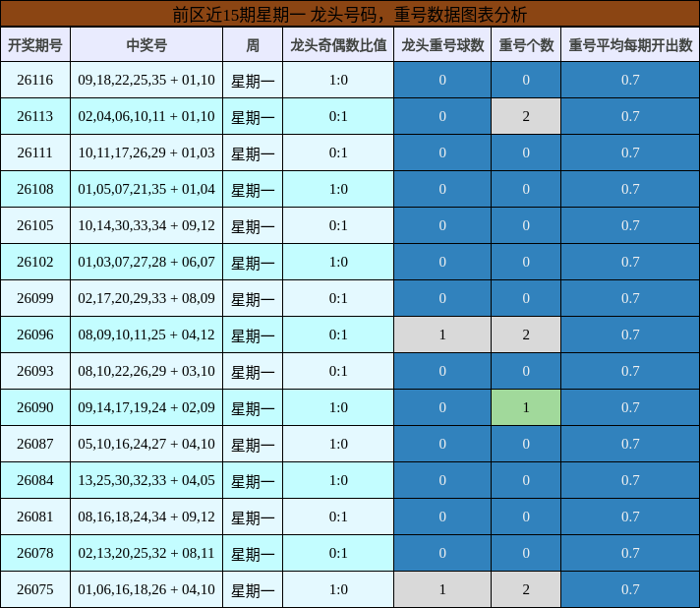Click issue number 26090
The width and height of the screenshot is (700, 608).
[35, 407]
